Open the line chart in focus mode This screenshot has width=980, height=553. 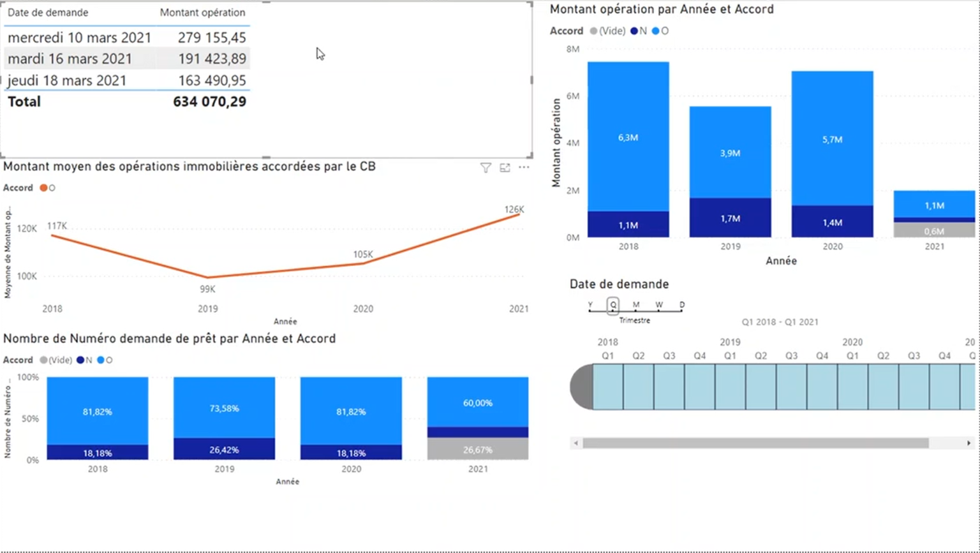coord(505,167)
